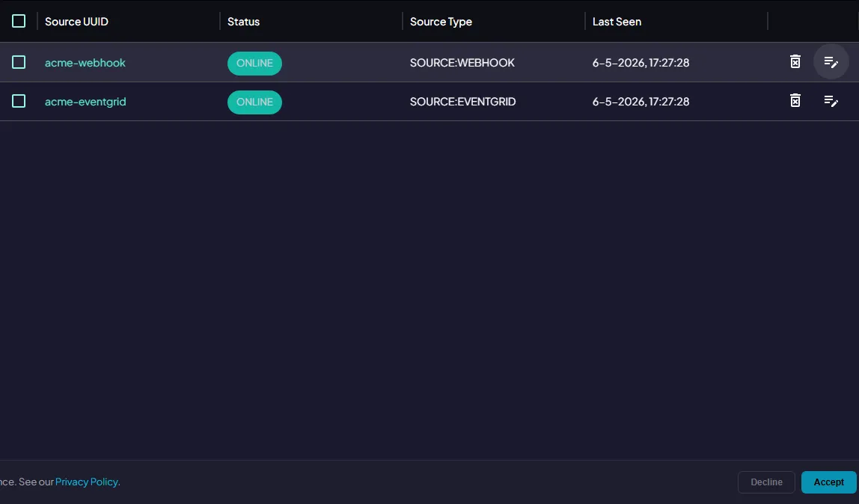Screen dimensions: 859x504
Task: Check the acme-eventgrid row checkbox
Action: pos(19,101)
